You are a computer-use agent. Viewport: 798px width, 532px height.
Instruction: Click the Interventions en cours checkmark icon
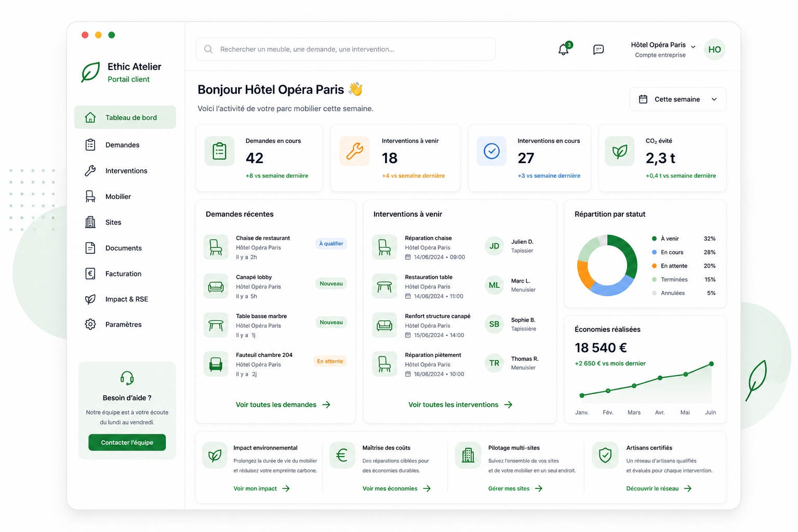click(491, 151)
